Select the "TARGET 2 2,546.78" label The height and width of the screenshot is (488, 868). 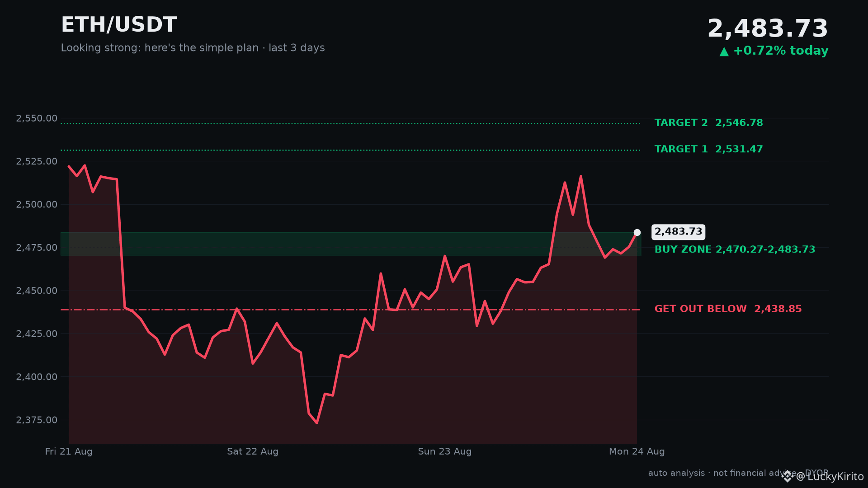click(708, 123)
